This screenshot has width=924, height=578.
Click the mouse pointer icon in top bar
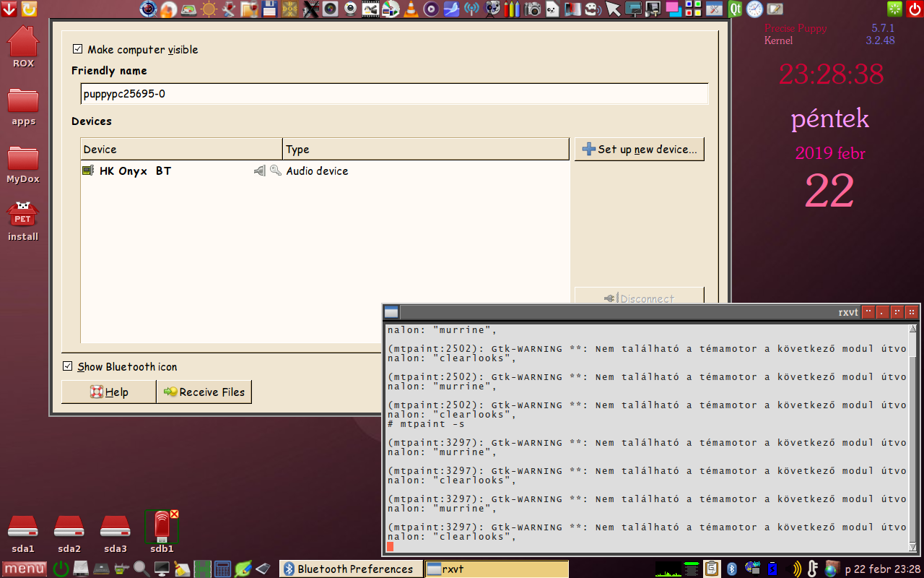click(613, 9)
